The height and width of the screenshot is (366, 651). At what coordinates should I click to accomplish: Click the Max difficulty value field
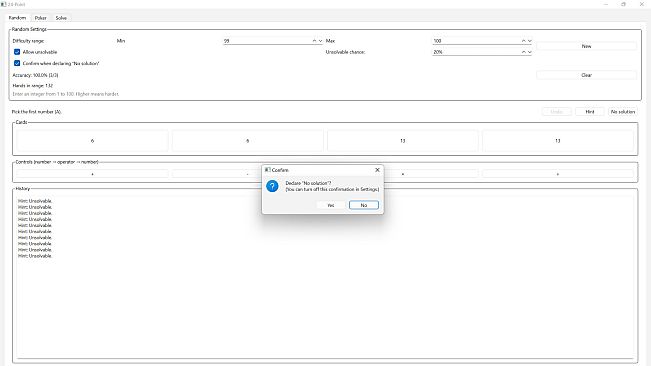(476, 41)
